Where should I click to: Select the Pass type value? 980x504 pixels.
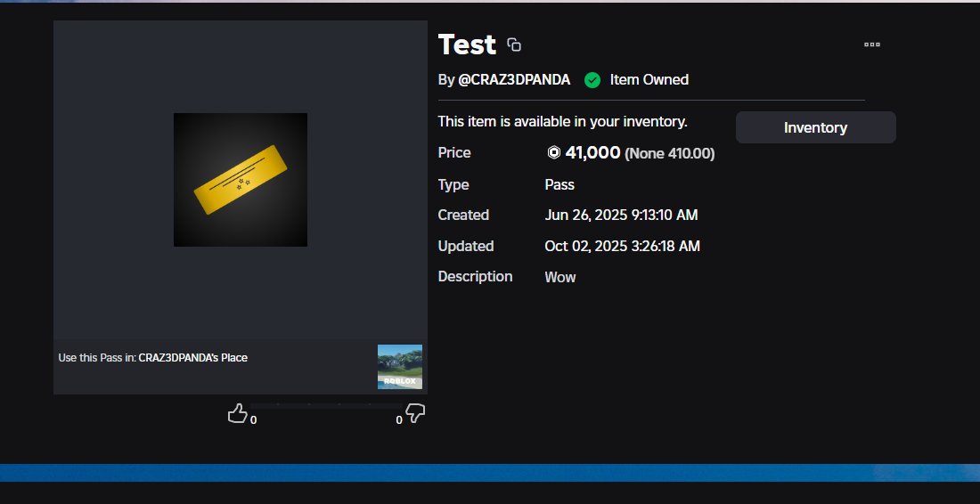pos(559,185)
